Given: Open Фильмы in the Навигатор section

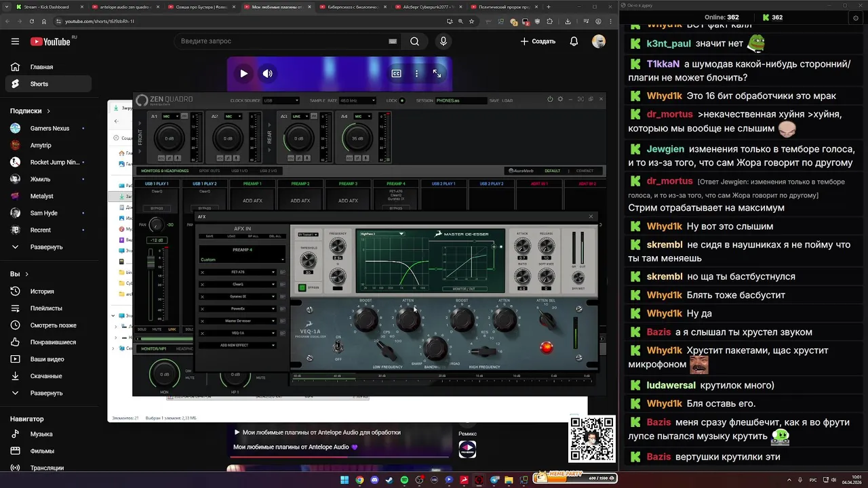Looking at the screenshot, I should pos(47,451).
